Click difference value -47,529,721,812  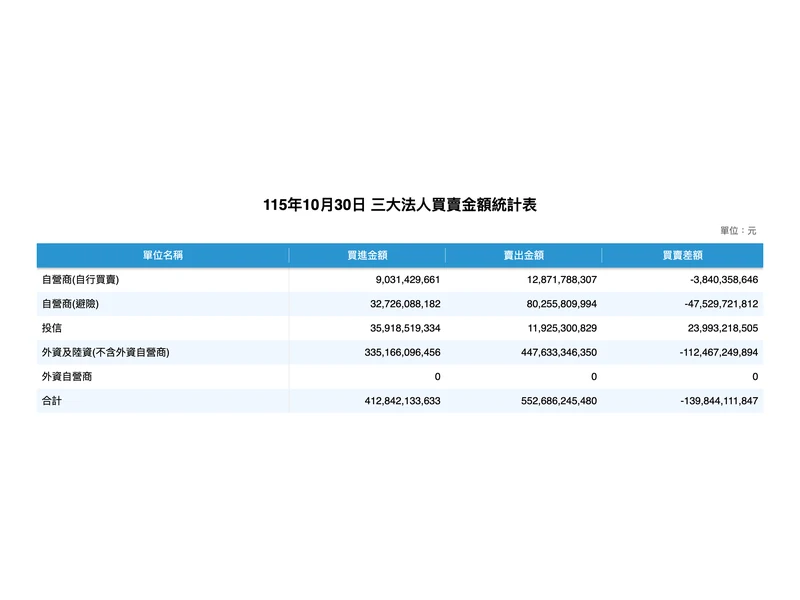pos(721,304)
